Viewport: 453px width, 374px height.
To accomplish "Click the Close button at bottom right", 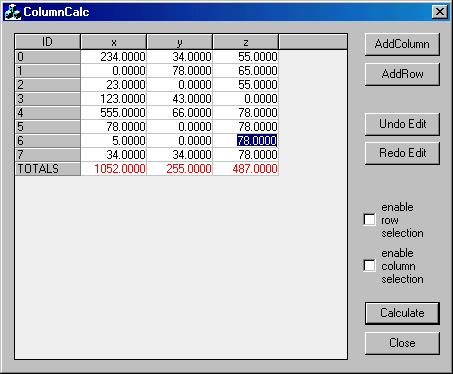I will [x=402, y=343].
